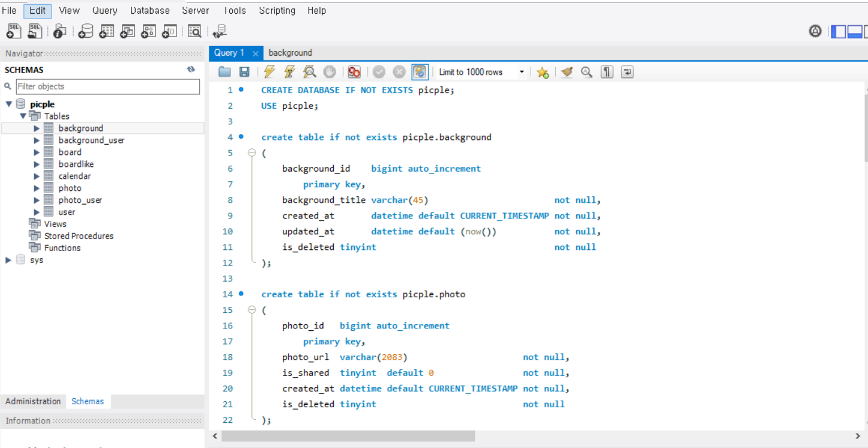The image size is (868, 448).
Task: Open the Limit to 1000 rows dropdown
Action: point(521,72)
